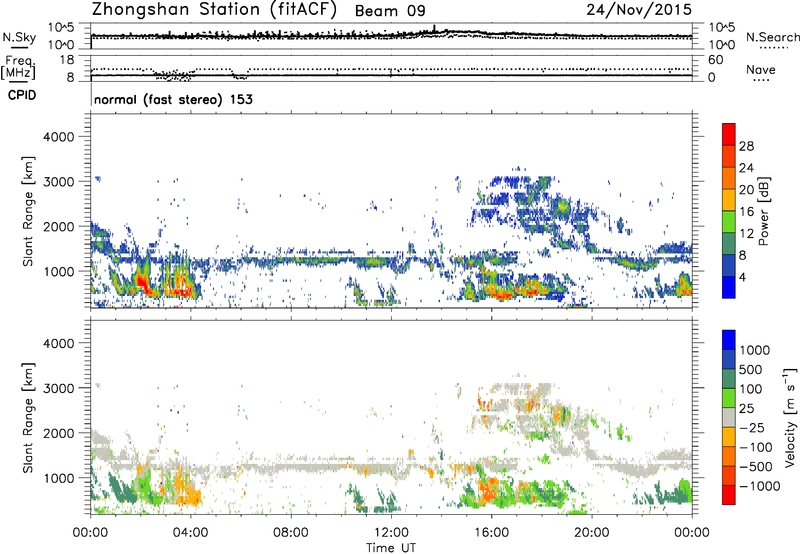Pick the gray -25 to 25 velocity swatch
Image resolution: width=800 pixels, height=554 pixels.
tap(729, 417)
